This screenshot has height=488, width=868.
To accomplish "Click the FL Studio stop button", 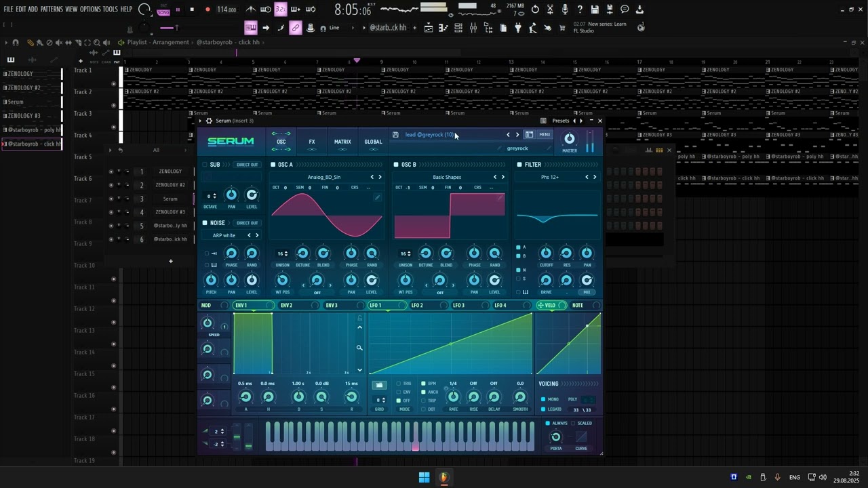I will 192,9.
